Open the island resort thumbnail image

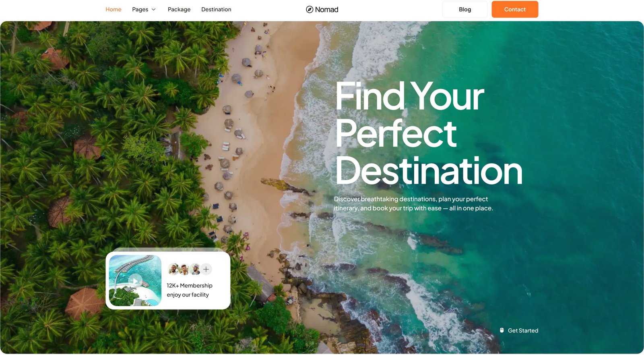135,280
